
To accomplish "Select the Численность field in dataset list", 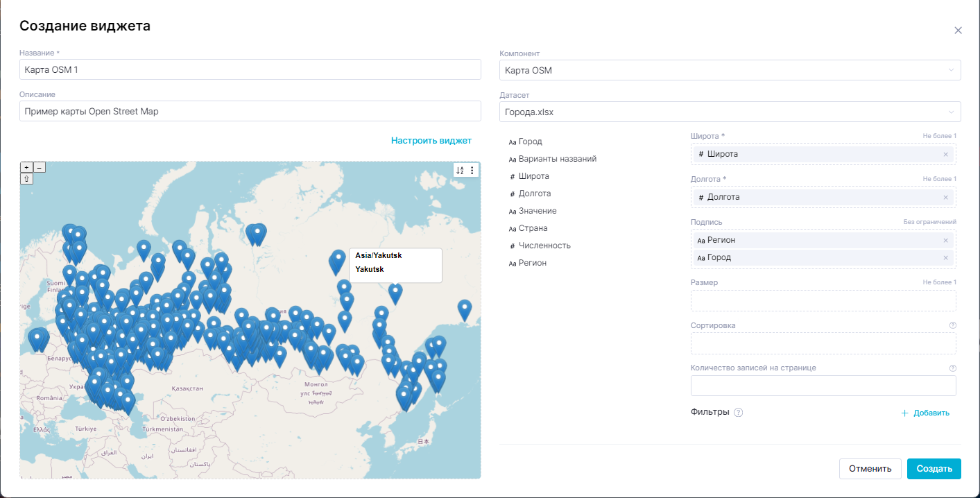I will tap(544, 246).
